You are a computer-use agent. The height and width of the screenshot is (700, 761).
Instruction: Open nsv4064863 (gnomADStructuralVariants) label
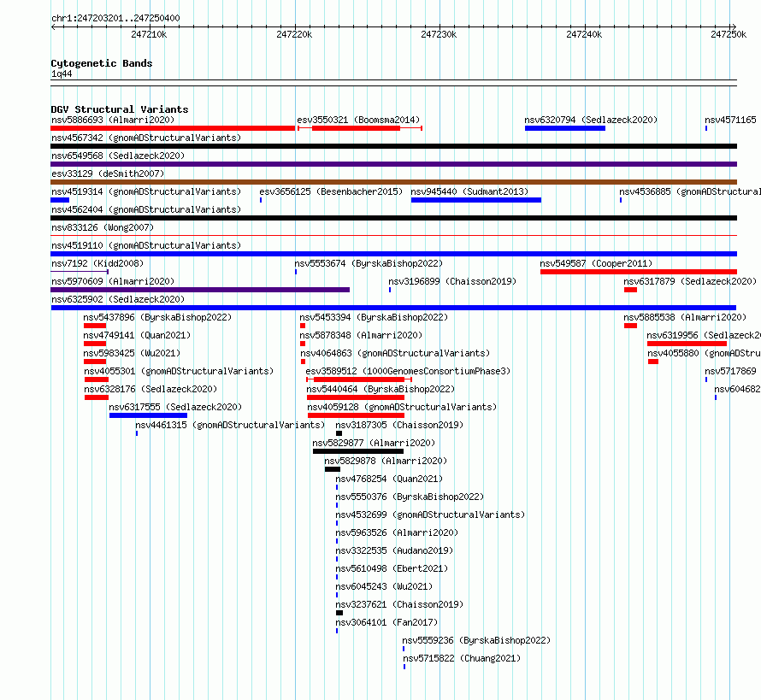click(x=395, y=353)
